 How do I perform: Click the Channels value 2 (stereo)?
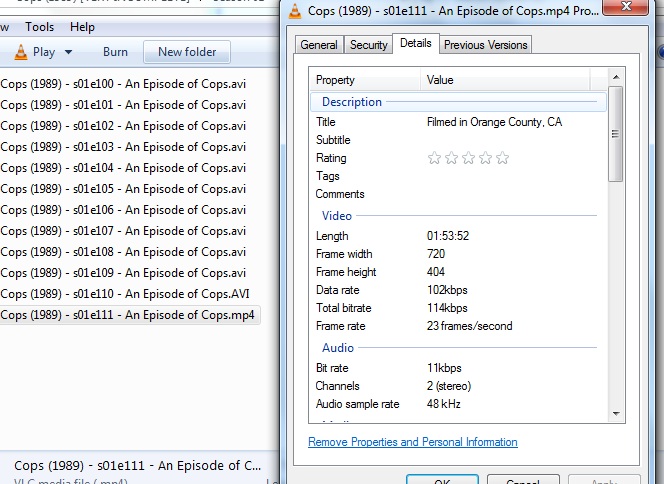point(449,386)
